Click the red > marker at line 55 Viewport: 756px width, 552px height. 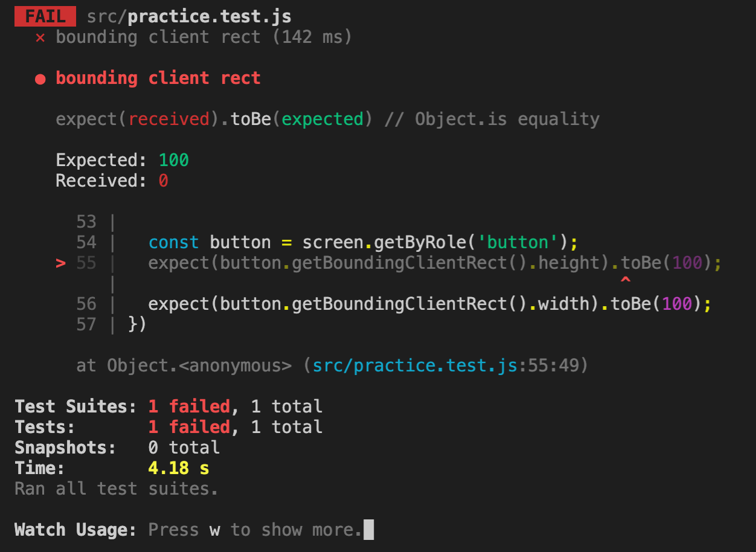60,263
